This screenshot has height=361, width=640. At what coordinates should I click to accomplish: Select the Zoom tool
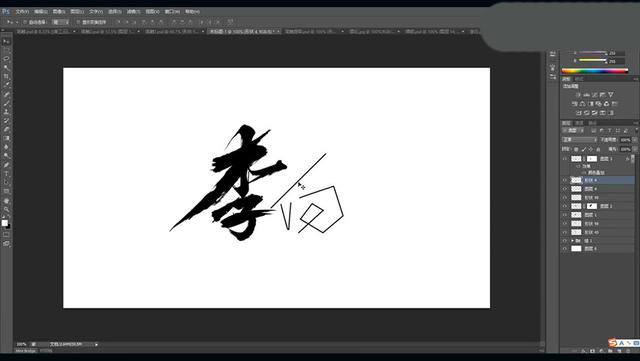[x=6, y=209]
